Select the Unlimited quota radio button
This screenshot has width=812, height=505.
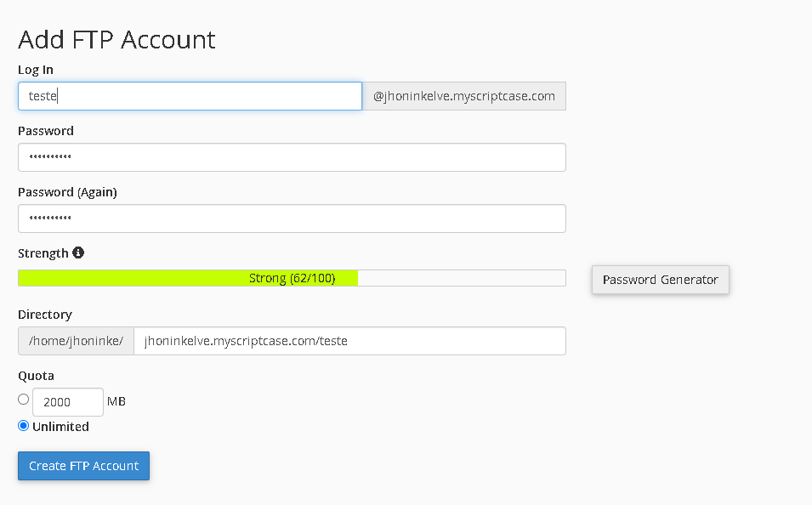tap(23, 426)
